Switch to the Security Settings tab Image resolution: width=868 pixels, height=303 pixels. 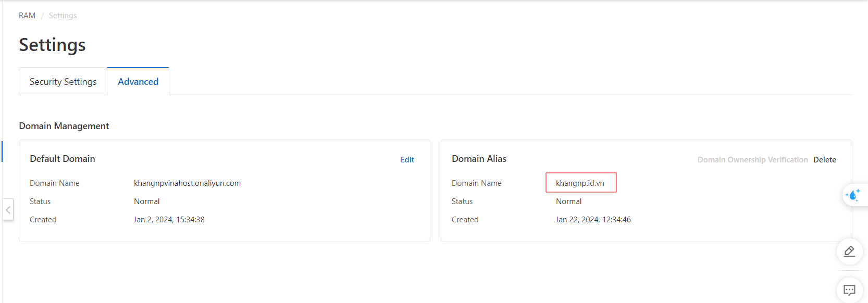tap(63, 82)
